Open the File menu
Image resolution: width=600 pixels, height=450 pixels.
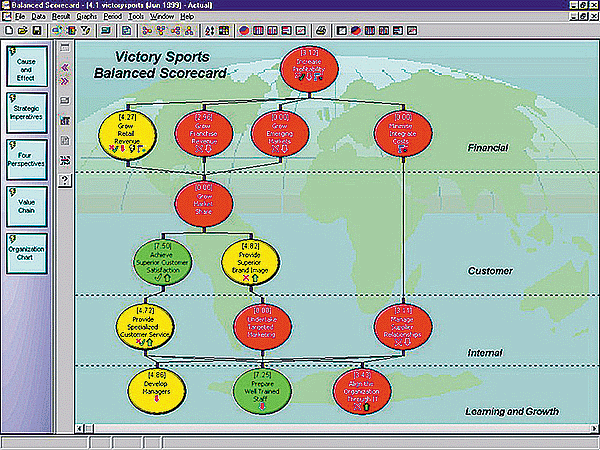(x=20, y=16)
